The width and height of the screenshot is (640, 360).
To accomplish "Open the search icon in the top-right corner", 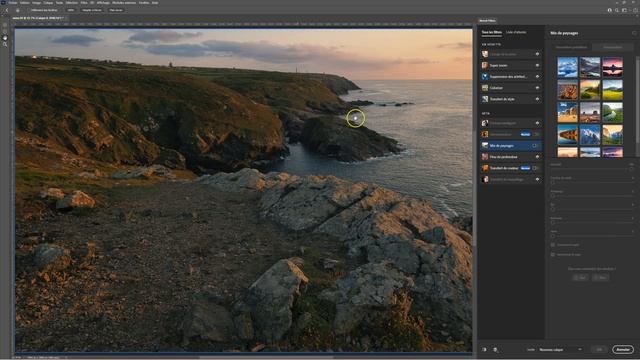I will click(x=617, y=10).
